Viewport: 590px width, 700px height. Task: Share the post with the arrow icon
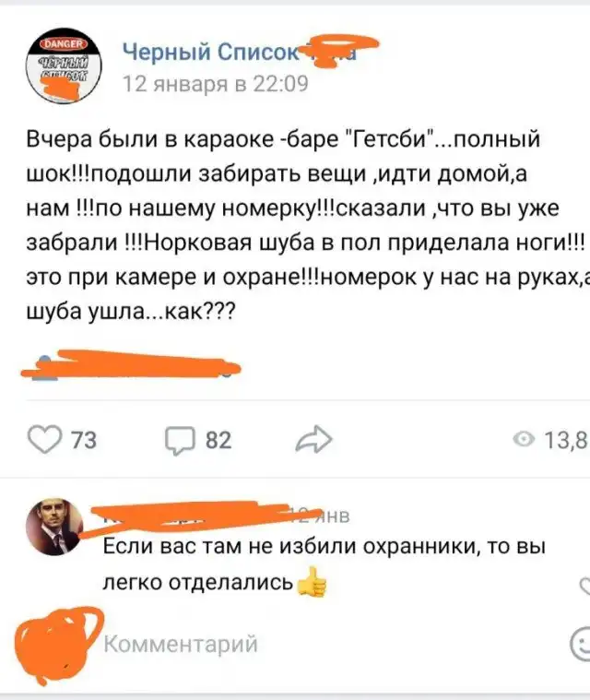coord(313,439)
